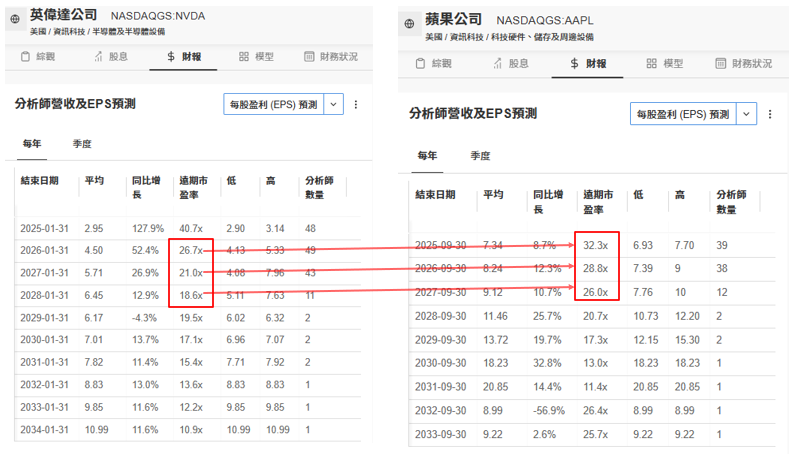Open the three-dot menu in Apple panel
Image resolution: width=795 pixels, height=458 pixels.
click(x=769, y=115)
